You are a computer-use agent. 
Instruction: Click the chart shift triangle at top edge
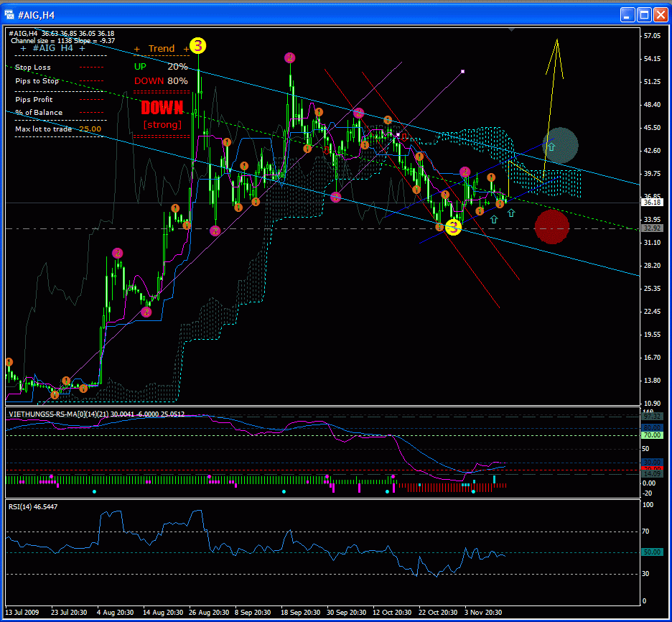[511, 31]
